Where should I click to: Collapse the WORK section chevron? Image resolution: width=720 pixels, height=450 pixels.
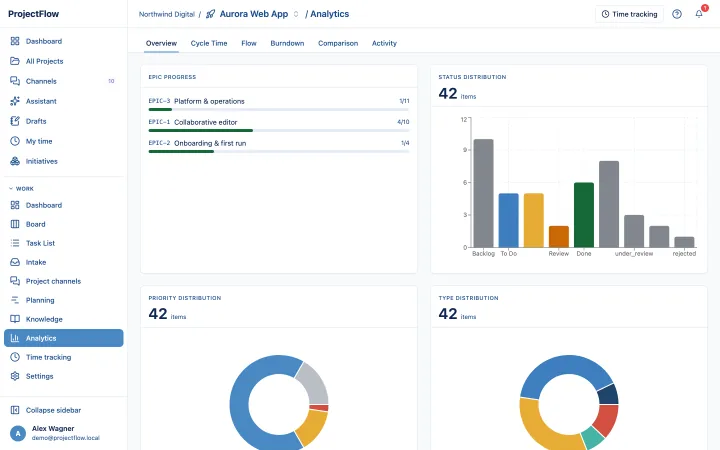tap(11, 188)
